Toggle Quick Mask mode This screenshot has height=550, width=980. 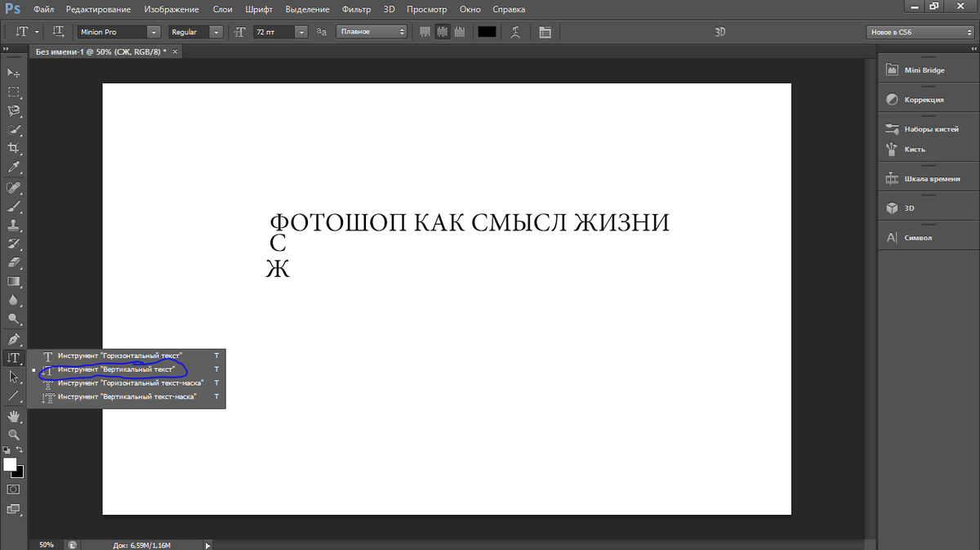(14, 489)
